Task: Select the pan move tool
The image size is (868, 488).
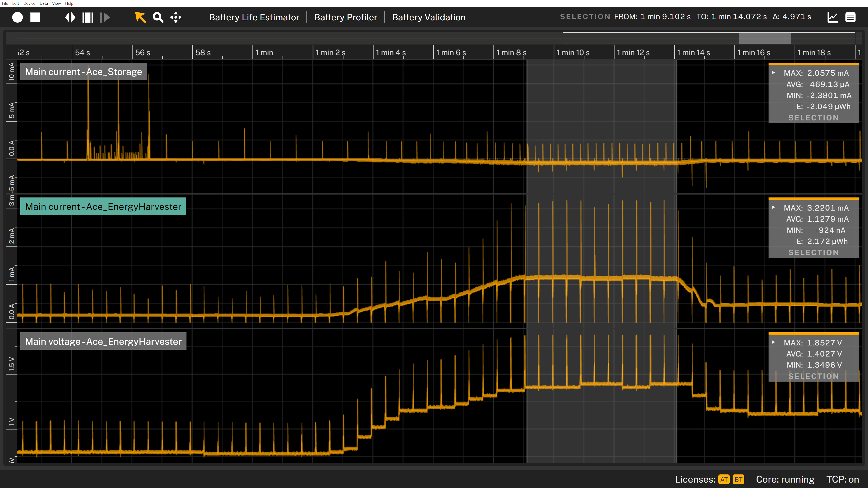Action: 176,17
